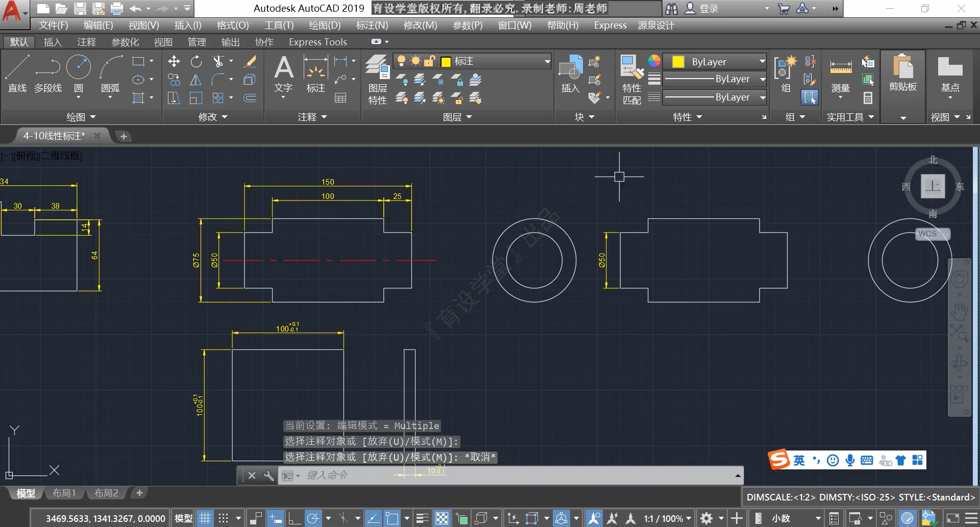Screen dimensions: 980x527
Task: Click the Offset tool icon
Action: click(250, 98)
